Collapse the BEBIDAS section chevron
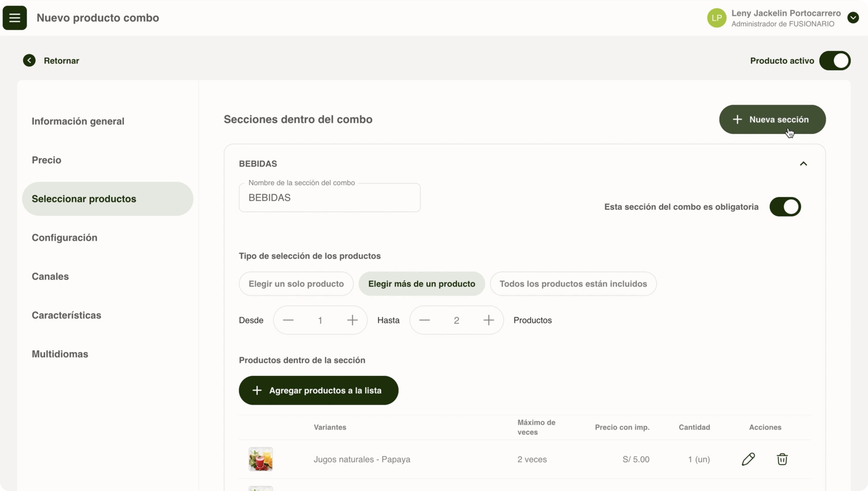 [803, 164]
